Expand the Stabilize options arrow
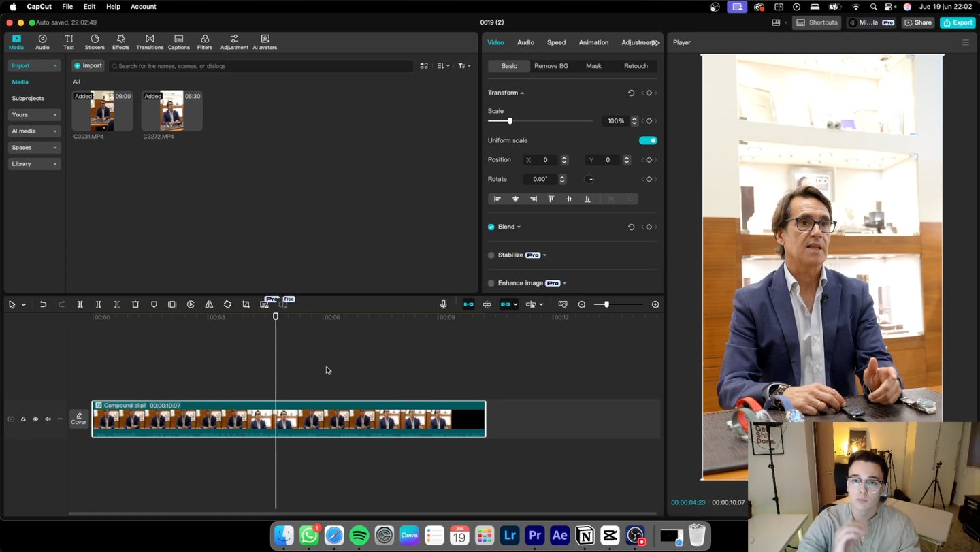 pos(544,255)
